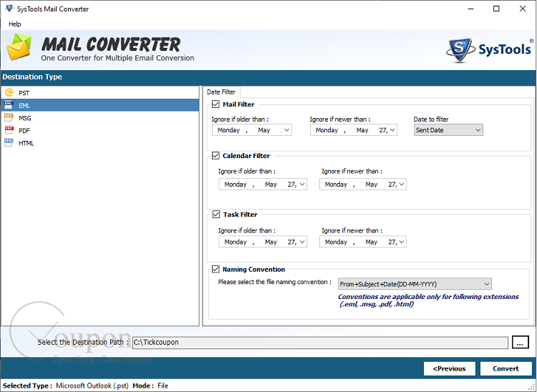This screenshot has height=392, width=537.
Task: Click the PST format icon
Action: (9, 93)
